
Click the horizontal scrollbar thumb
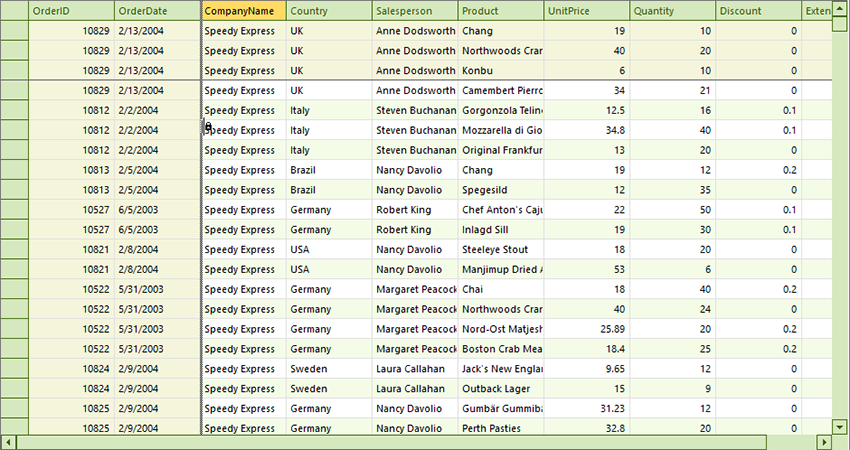click(x=390, y=442)
